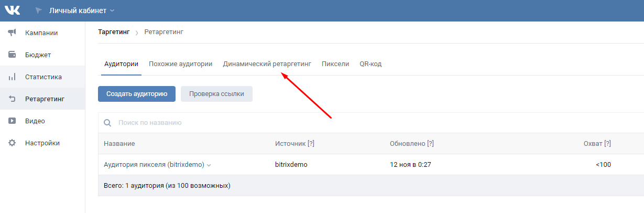The width and height of the screenshot is (644, 213).
Task: Click the bitrixdemo source cell
Action: (x=291, y=165)
